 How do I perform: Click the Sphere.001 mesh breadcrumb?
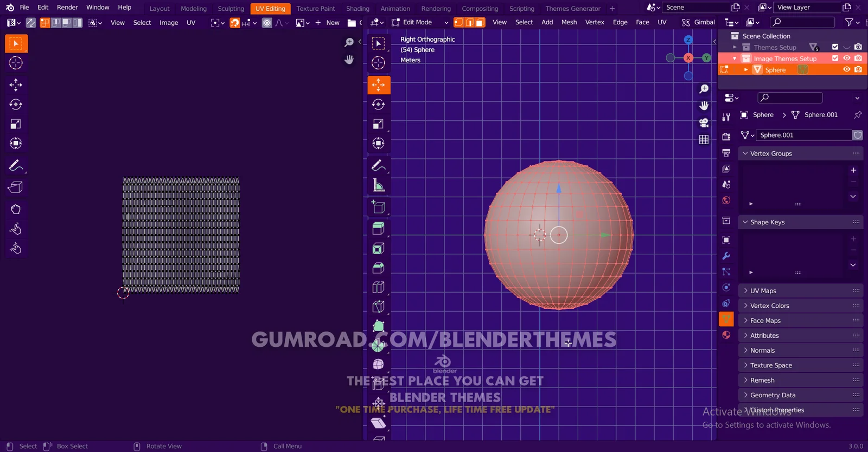pyautogui.click(x=815, y=115)
